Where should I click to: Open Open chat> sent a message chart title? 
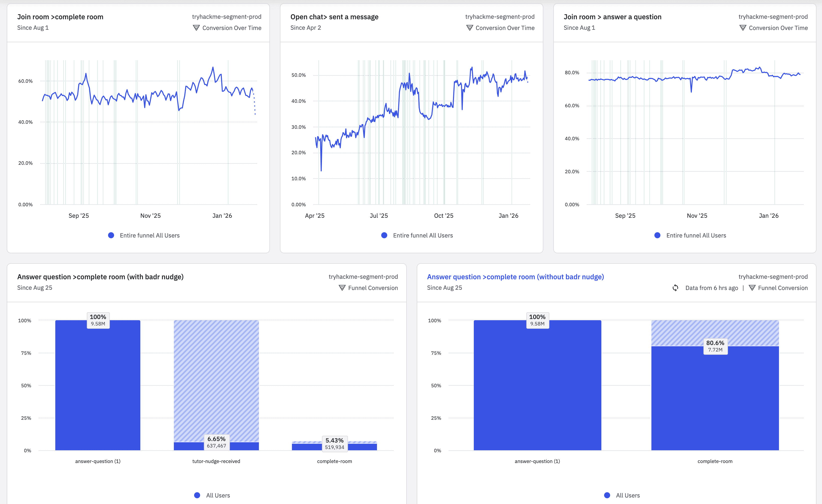pyautogui.click(x=334, y=17)
